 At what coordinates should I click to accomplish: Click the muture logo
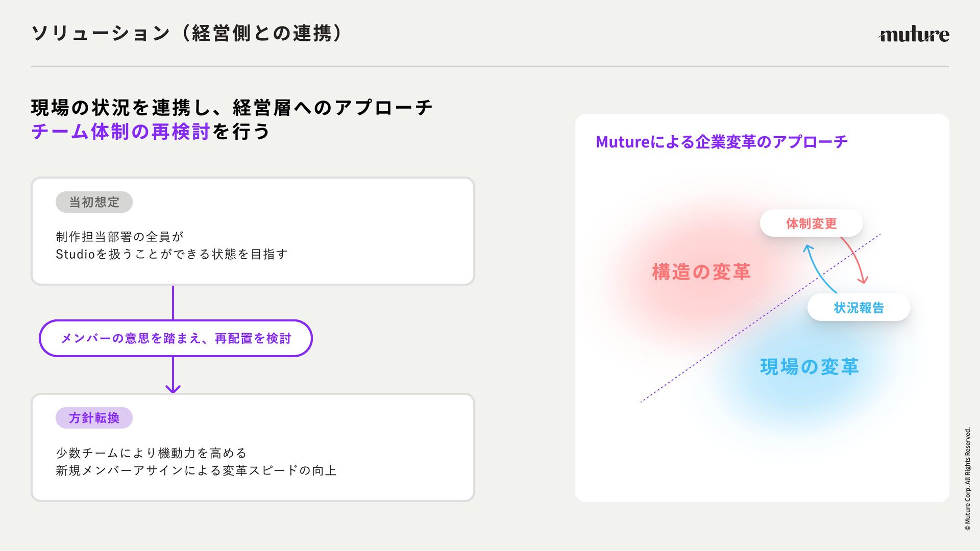(914, 34)
